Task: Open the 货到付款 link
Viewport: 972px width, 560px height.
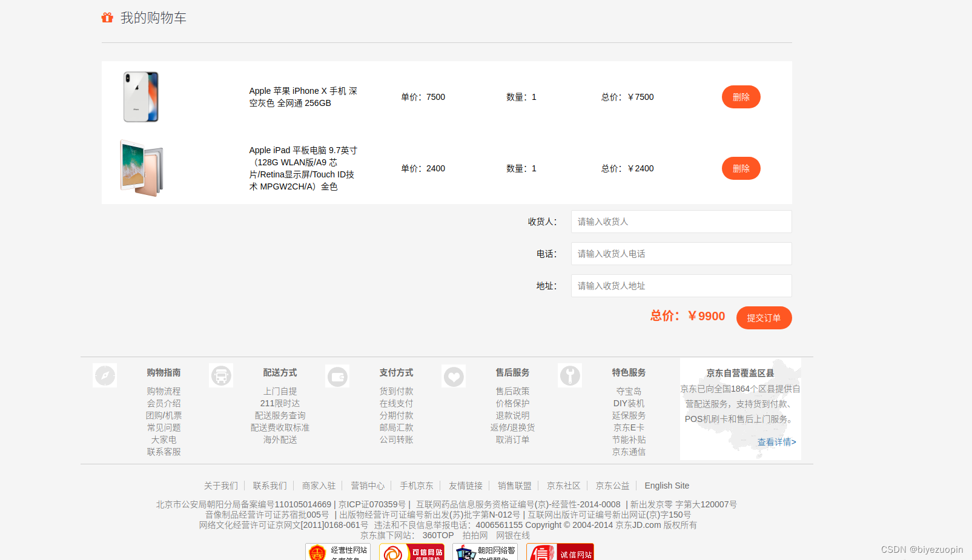Action: 397,391
